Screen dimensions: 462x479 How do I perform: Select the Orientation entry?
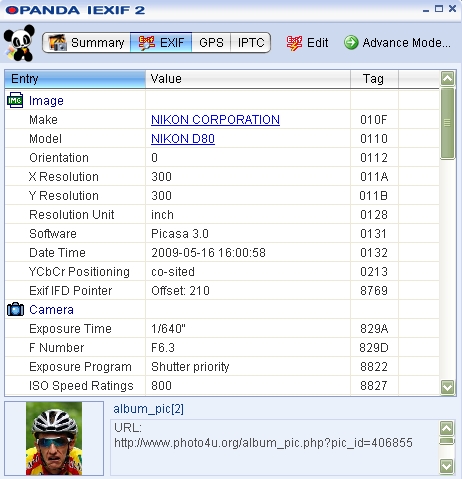(59, 158)
